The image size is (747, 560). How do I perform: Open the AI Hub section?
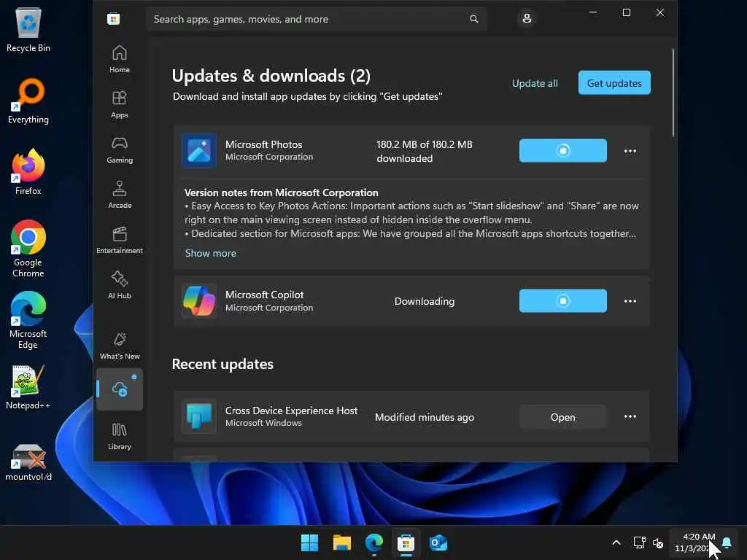point(119,286)
